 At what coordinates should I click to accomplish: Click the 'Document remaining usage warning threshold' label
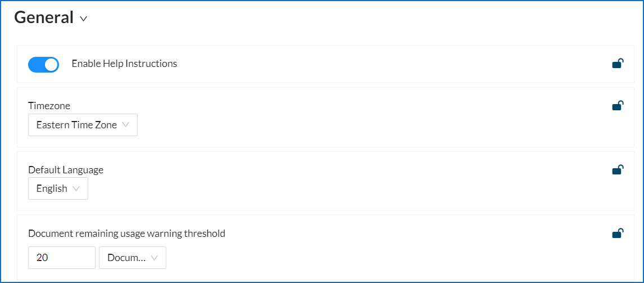pos(126,233)
